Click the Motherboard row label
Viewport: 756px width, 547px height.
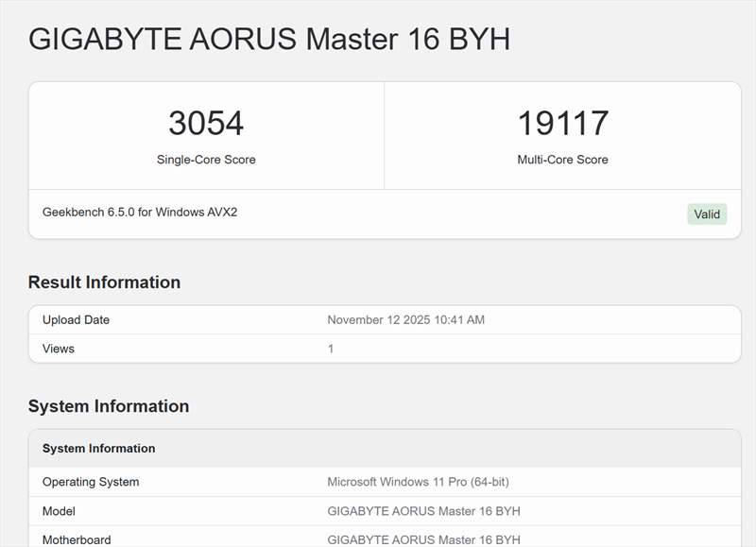coord(77,539)
